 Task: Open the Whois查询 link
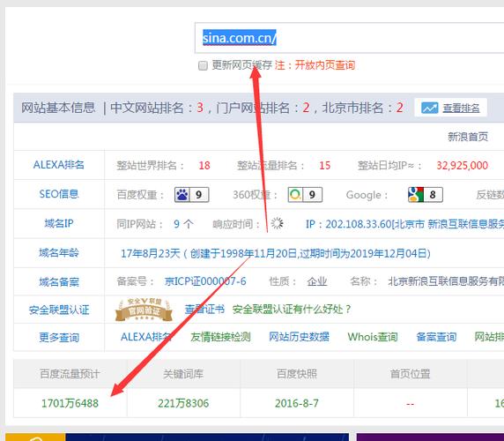[x=373, y=337]
